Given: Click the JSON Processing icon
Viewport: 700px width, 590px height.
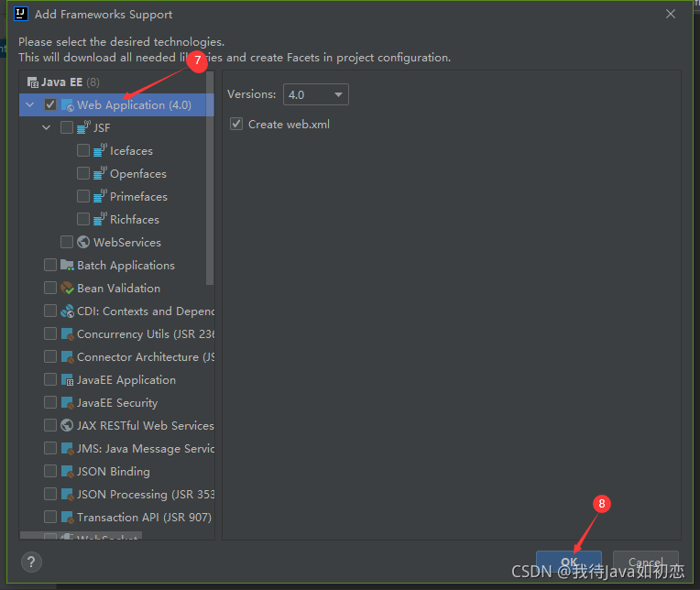Looking at the screenshot, I should pos(67,494).
